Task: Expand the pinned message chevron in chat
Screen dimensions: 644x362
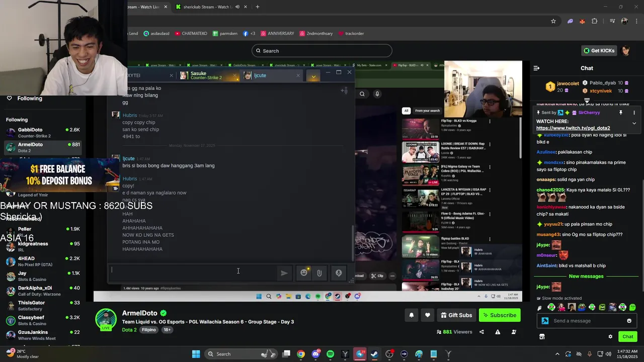Action: [x=634, y=123]
